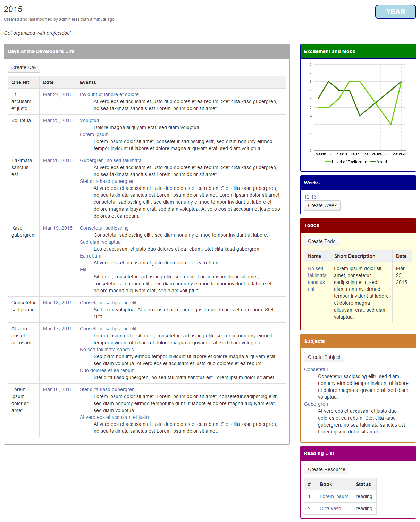Open the 'Invidunt ut labore et dolore' event
The width and height of the screenshot is (420, 522).
[x=109, y=94]
